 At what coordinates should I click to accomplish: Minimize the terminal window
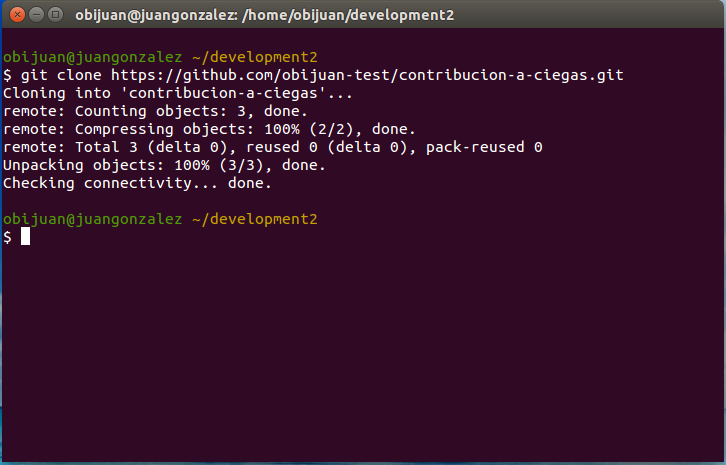pyautogui.click(x=34, y=14)
